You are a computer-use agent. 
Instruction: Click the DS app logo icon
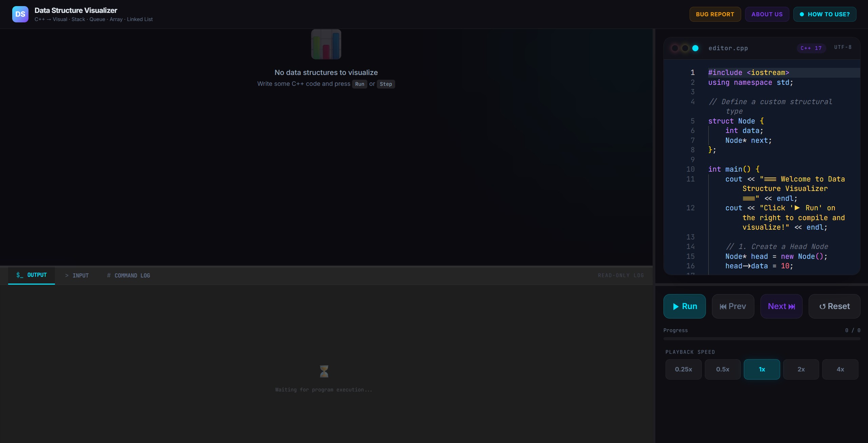click(20, 14)
